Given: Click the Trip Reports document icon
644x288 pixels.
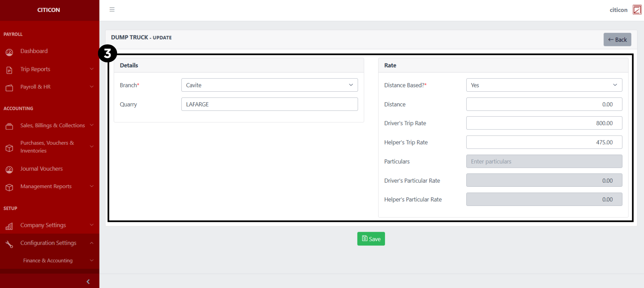Looking at the screenshot, I should [x=10, y=70].
